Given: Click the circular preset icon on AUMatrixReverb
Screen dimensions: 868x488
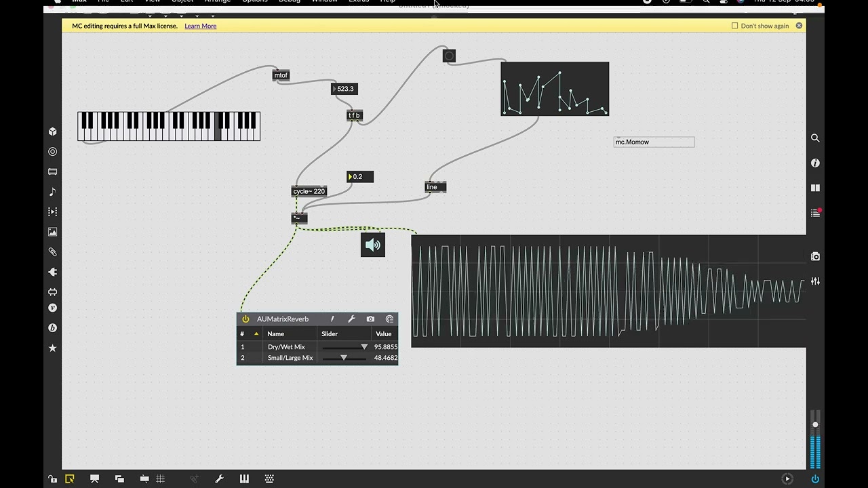Looking at the screenshot, I should coord(389,319).
